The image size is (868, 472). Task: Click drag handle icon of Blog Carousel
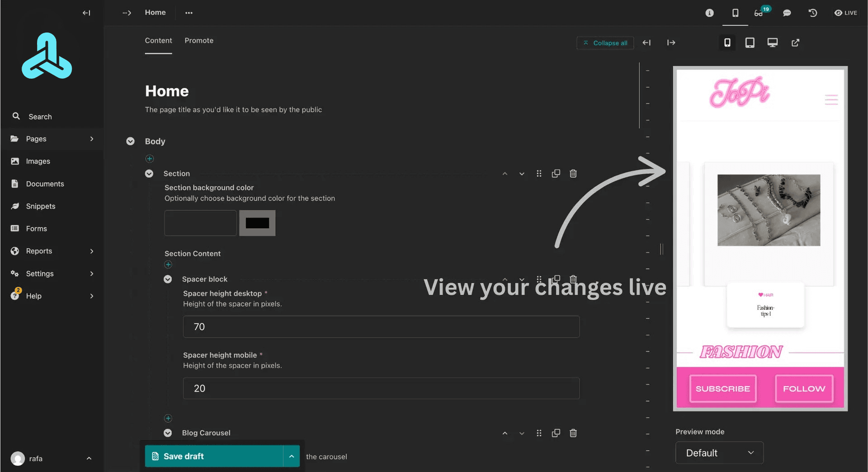pyautogui.click(x=538, y=433)
